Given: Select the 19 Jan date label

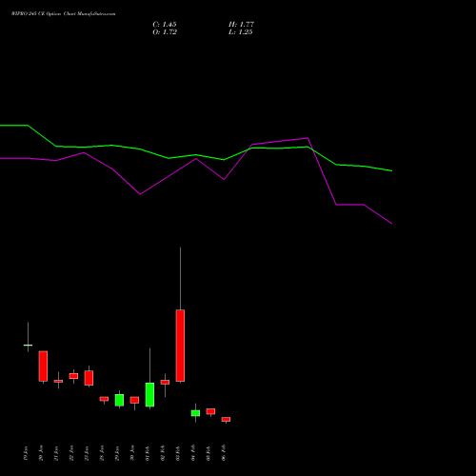Looking at the screenshot, I should coord(26,453).
